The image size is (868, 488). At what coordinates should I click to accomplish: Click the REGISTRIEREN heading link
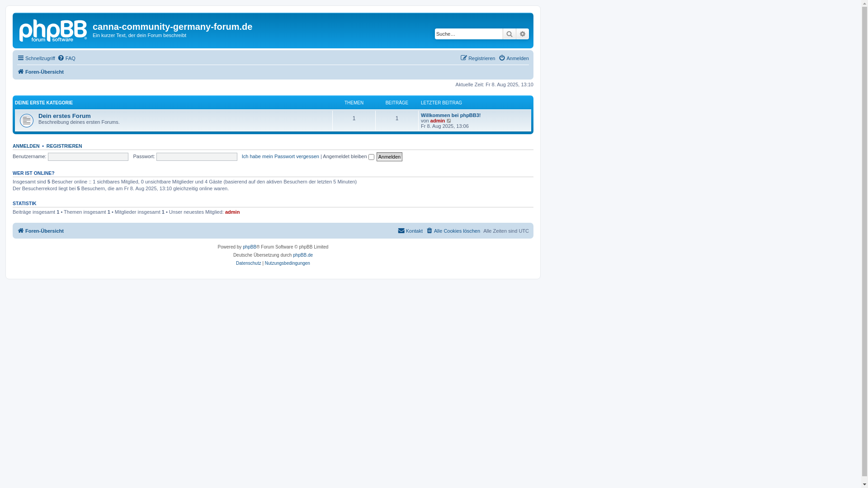[x=64, y=146]
